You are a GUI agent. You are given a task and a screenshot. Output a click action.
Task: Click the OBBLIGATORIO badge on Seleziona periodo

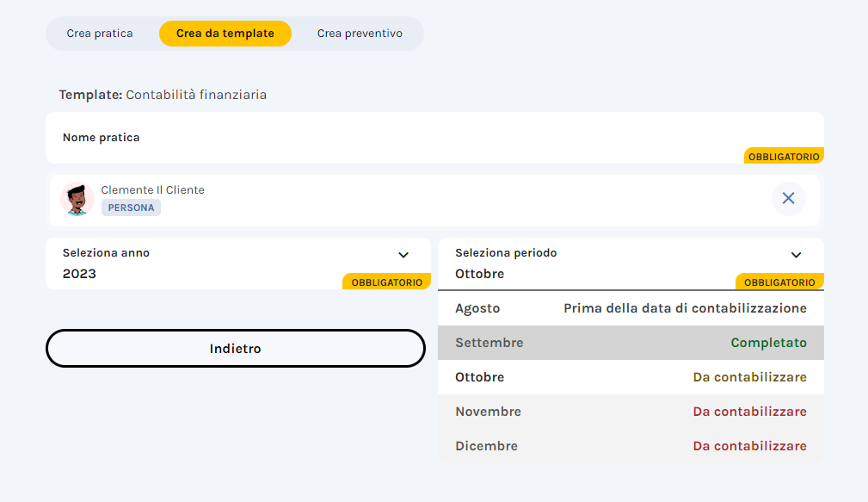point(779,281)
